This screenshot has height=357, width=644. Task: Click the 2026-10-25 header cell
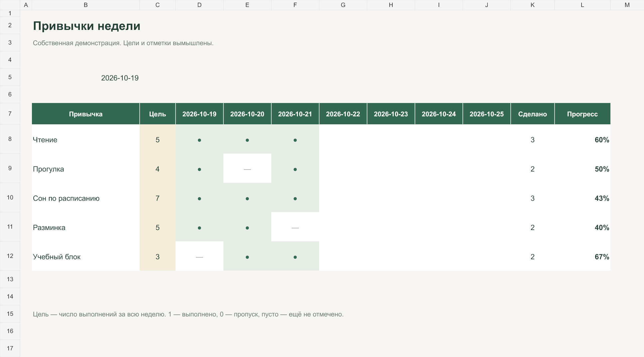coord(487,114)
